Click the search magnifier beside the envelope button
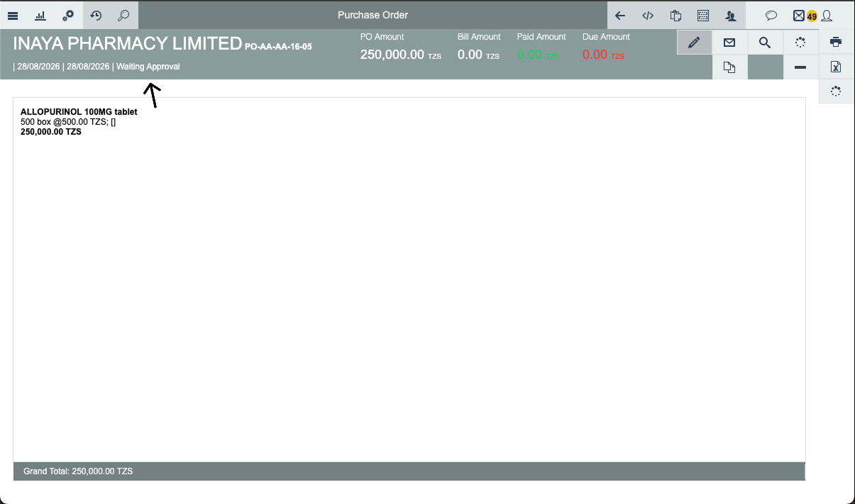This screenshot has width=855, height=504. [x=765, y=43]
